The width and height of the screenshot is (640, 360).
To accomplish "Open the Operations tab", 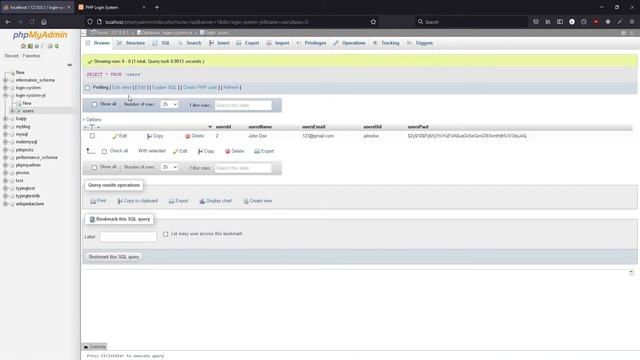I will [349, 43].
